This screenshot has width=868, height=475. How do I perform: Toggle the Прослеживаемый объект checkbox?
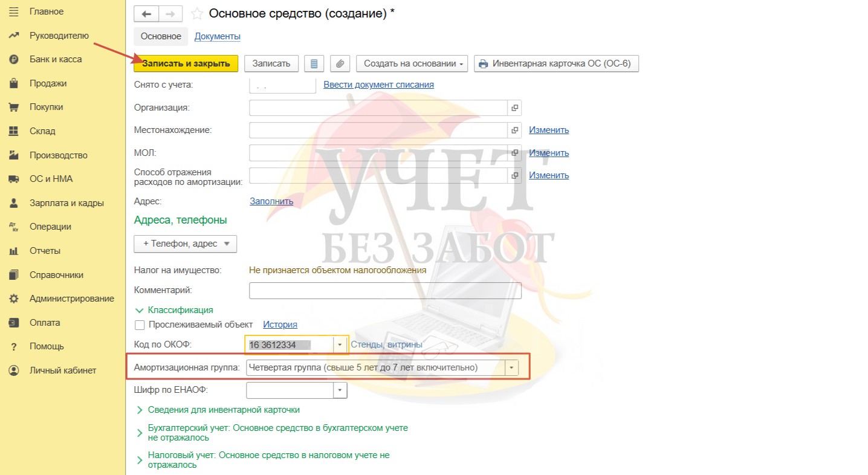(140, 325)
